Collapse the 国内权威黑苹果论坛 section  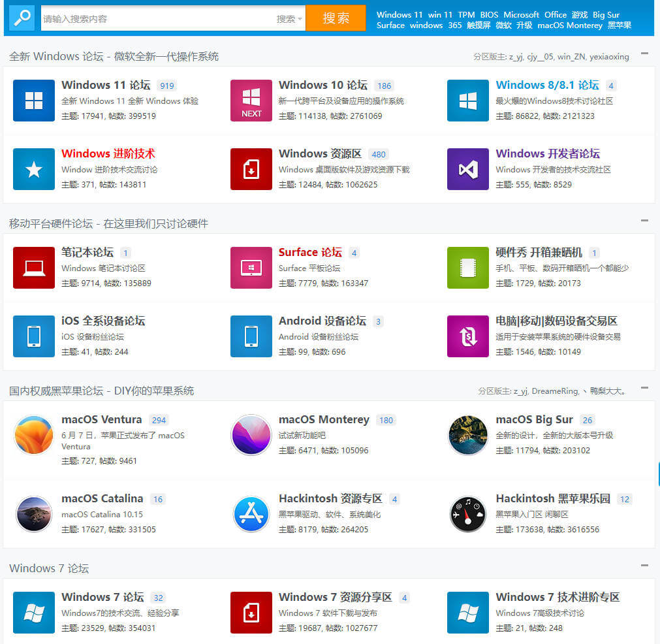[644, 387]
